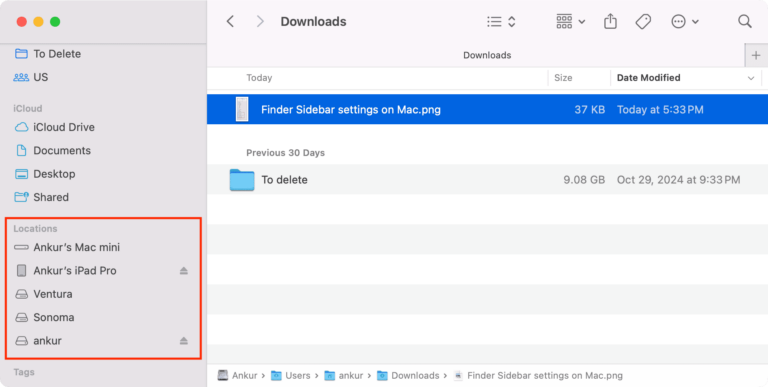Click the Ventura disk icon
The height and width of the screenshot is (387, 768).
(x=22, y=294)
